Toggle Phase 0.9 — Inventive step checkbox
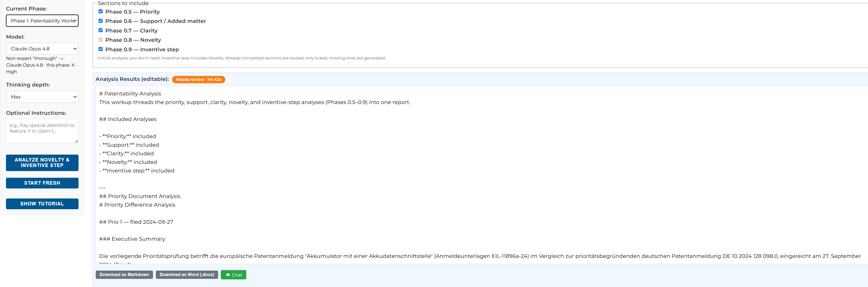The image size is (868, 287). (x=100, y=49)
